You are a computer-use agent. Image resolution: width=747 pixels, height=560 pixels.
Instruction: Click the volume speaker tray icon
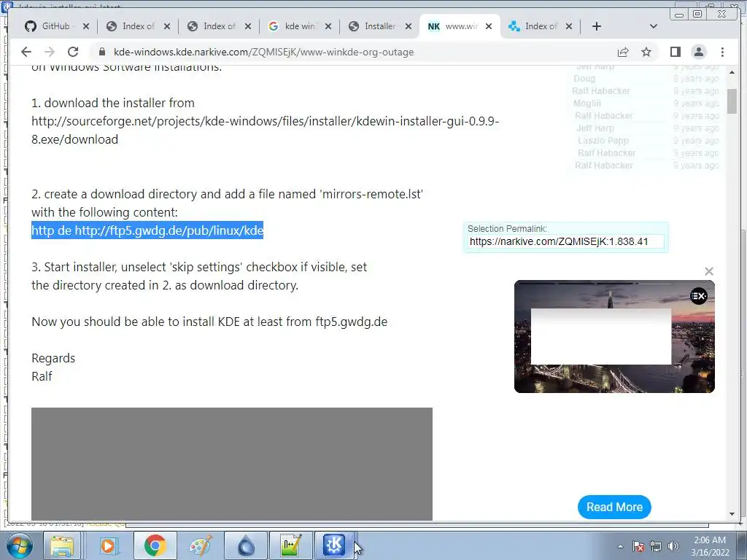coord(673,546)
